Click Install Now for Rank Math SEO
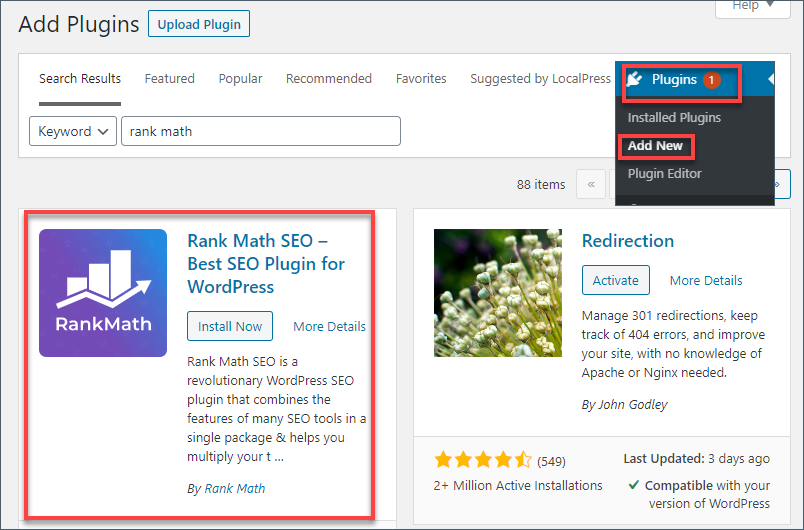The height and width of the screenshot is (530, 804). pos(230,326)
